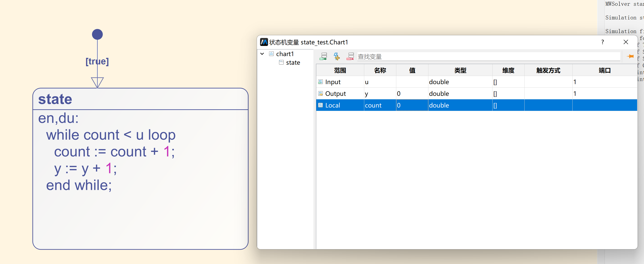Click the help question mark button
644x264 pixels.
pos(602,42)
